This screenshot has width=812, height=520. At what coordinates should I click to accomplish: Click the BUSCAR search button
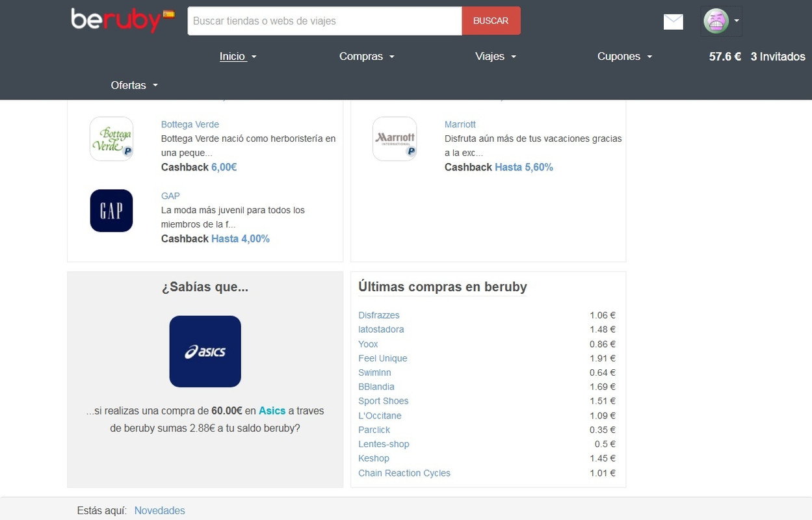[491, 21]
